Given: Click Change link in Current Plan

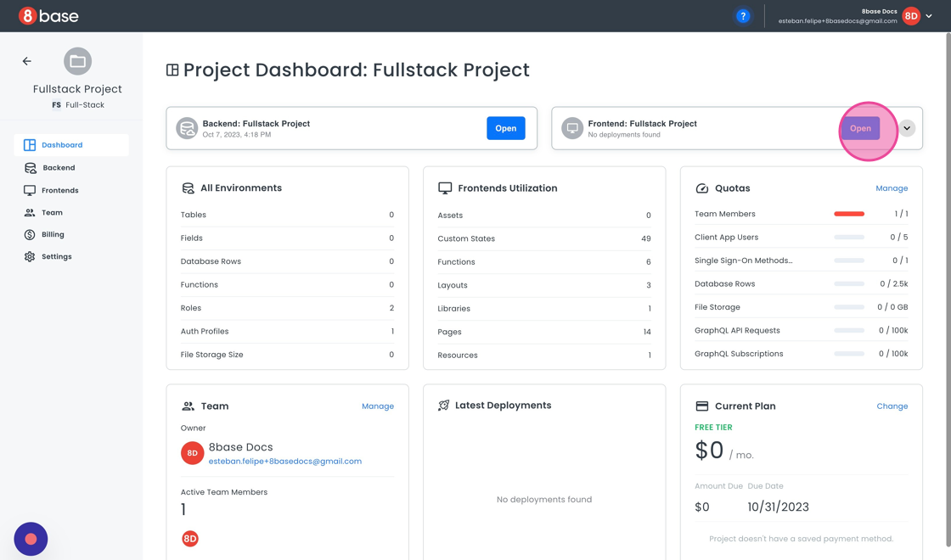Looking at the screenshot, I should (x=892, y=406).
